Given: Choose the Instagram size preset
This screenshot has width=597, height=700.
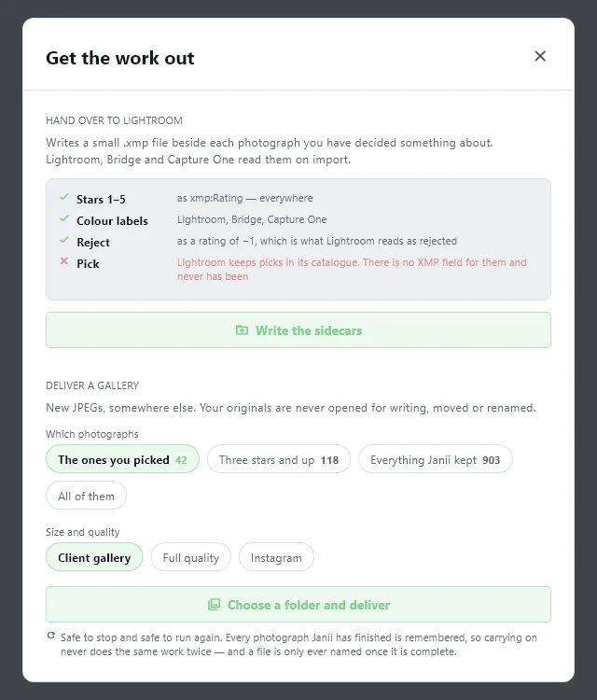Looking at the screenshot, I should pos(276,557).
